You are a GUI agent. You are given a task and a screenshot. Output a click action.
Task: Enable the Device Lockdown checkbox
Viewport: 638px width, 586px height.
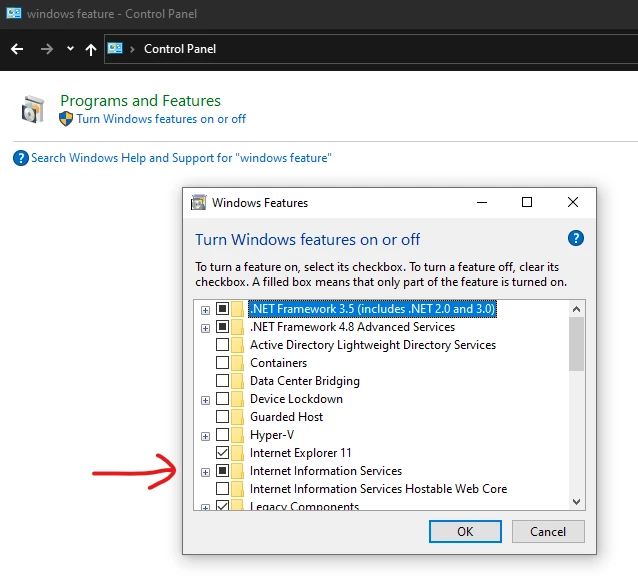(x=222, y=398)
